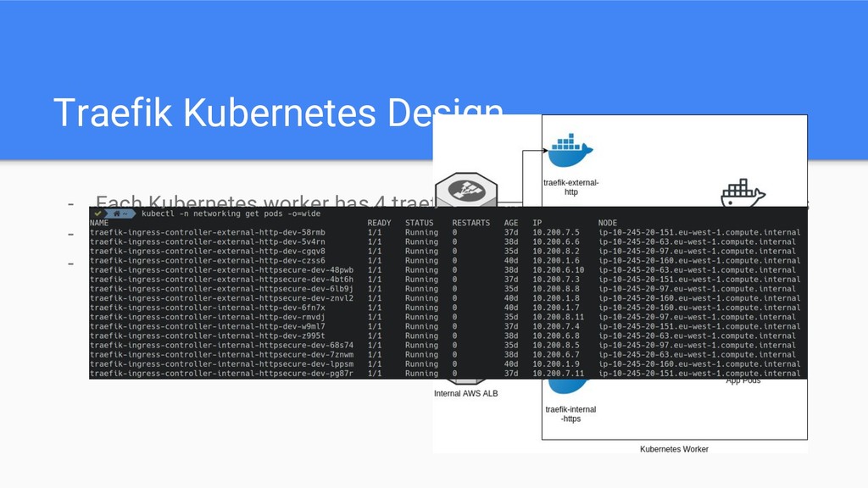This screenshot has width=868, height=488.
Task: Select pod internal-httpsecure-dev-pg87r
Action: (221, 374)
